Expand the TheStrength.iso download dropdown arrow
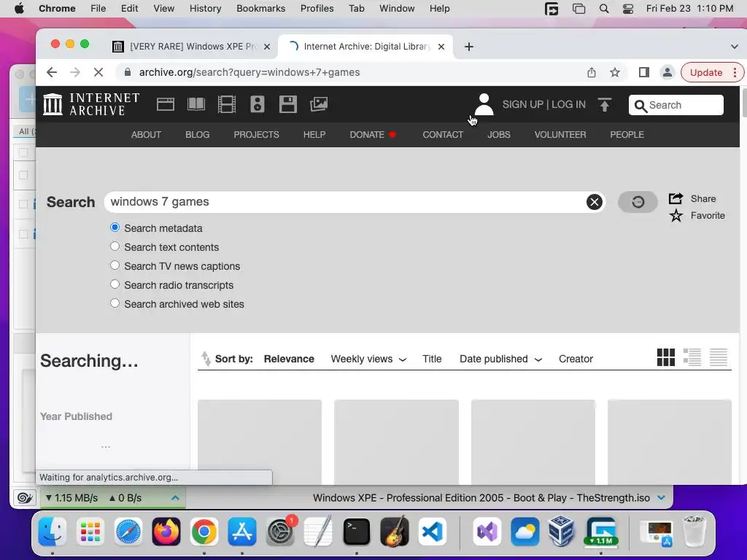This screenshot has width=747, height=560. tap(661, 498)
